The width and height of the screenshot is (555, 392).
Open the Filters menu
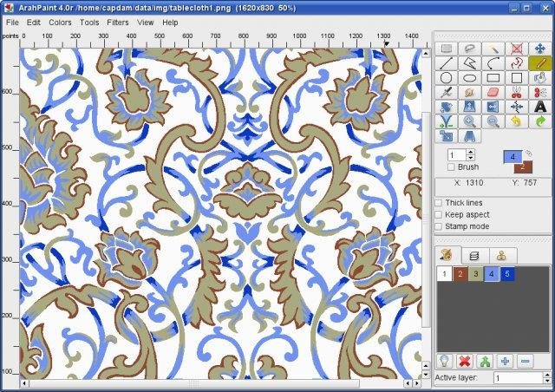tap(118, 23)
